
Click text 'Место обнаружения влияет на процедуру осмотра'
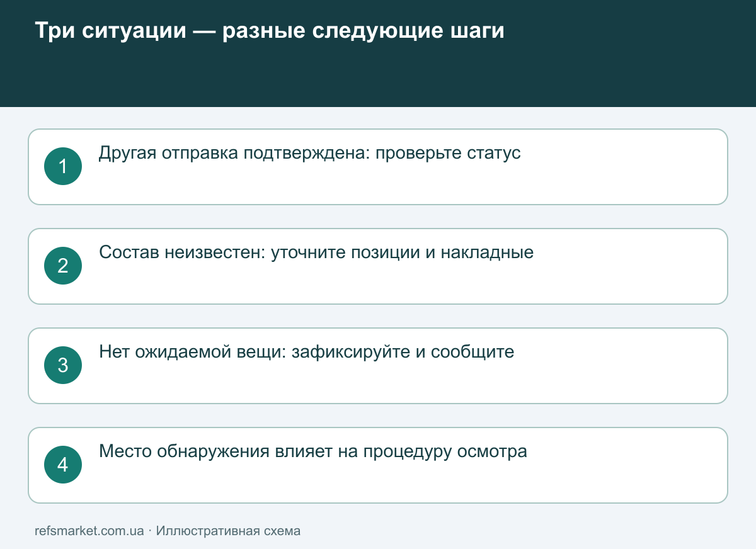(313, 451)
